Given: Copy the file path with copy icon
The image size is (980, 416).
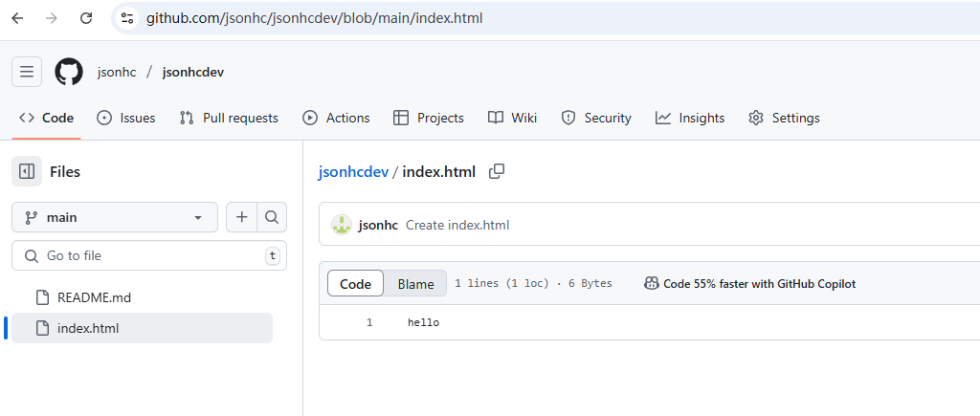Looking at the screenshot, I should coord(497,172).
